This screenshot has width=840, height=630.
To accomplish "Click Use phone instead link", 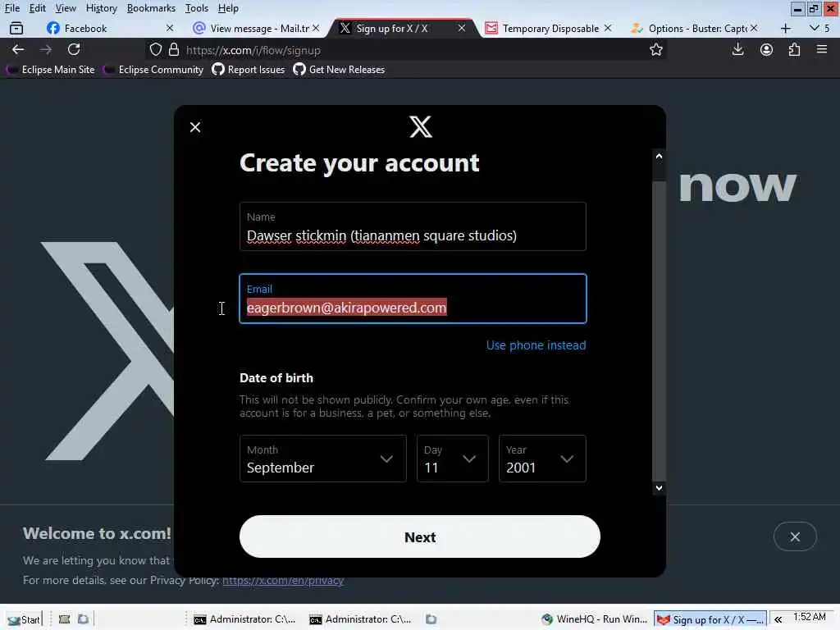I will [536, 345].
